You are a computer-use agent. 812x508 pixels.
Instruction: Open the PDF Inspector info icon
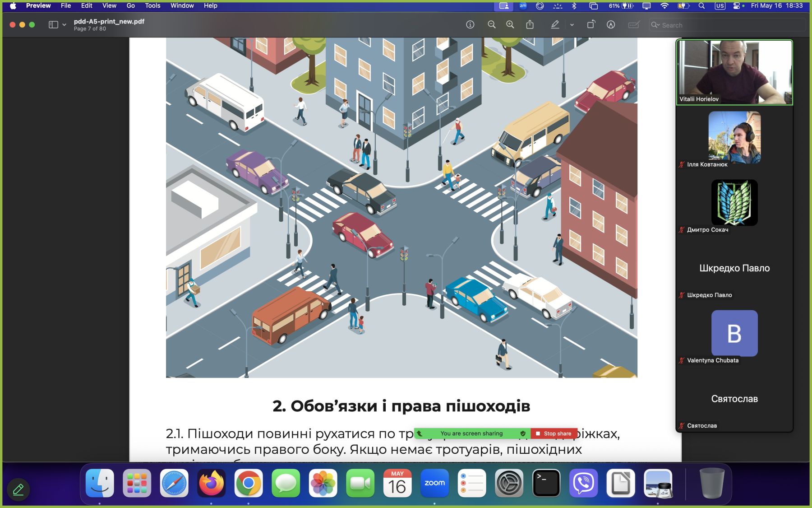pyautogui.click(x=470, y=25)
